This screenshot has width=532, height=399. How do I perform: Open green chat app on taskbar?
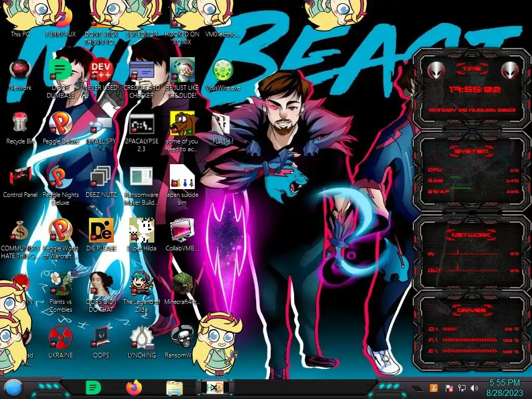pyautogui.click(x=93, y=388)
